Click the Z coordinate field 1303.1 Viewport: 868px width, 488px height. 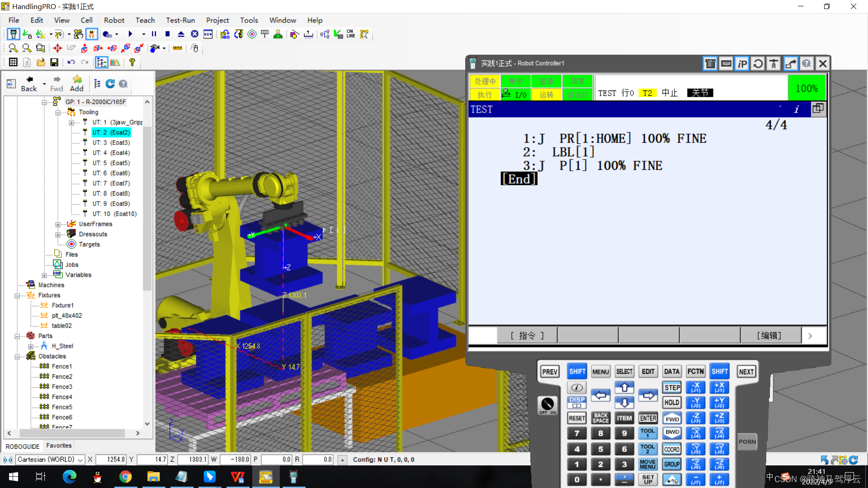pos(193,460)
